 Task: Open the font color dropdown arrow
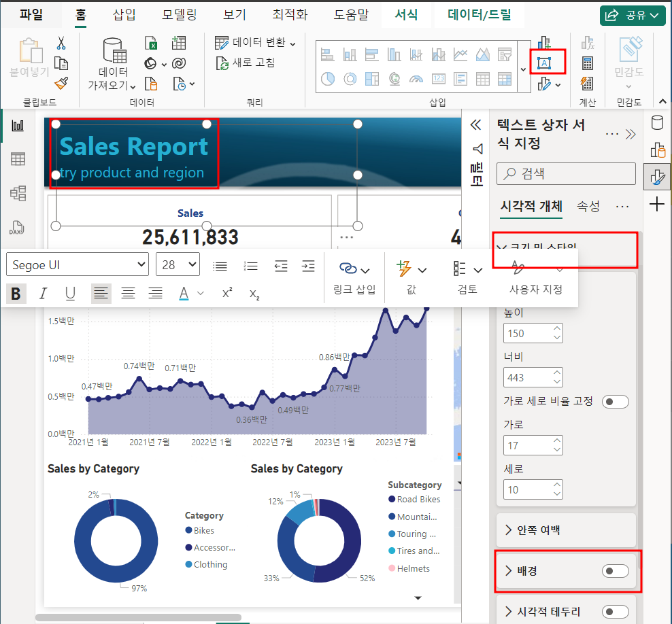tap(201, 294)
